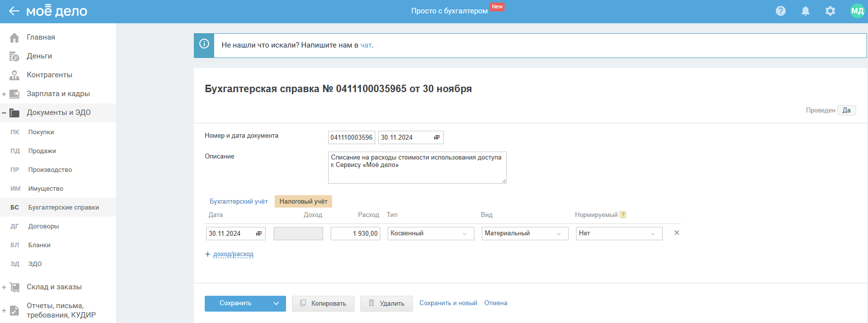The image size is (868, 323).
Task: Open the Тип dropdown showing Косвенный
Action: (x=431, y=233)
